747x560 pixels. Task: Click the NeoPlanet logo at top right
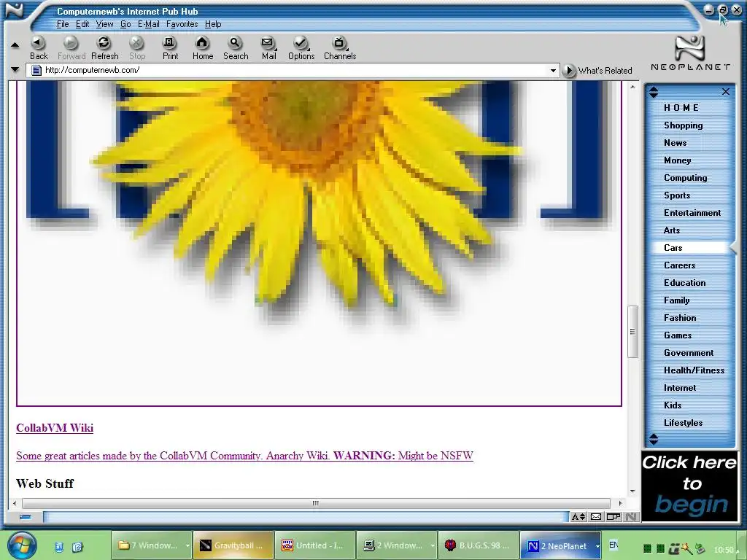tap(690, 52)
